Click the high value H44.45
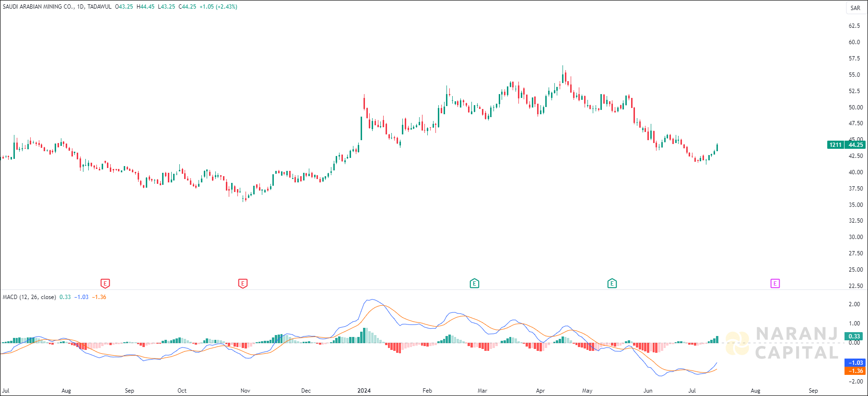 (145, 7)
